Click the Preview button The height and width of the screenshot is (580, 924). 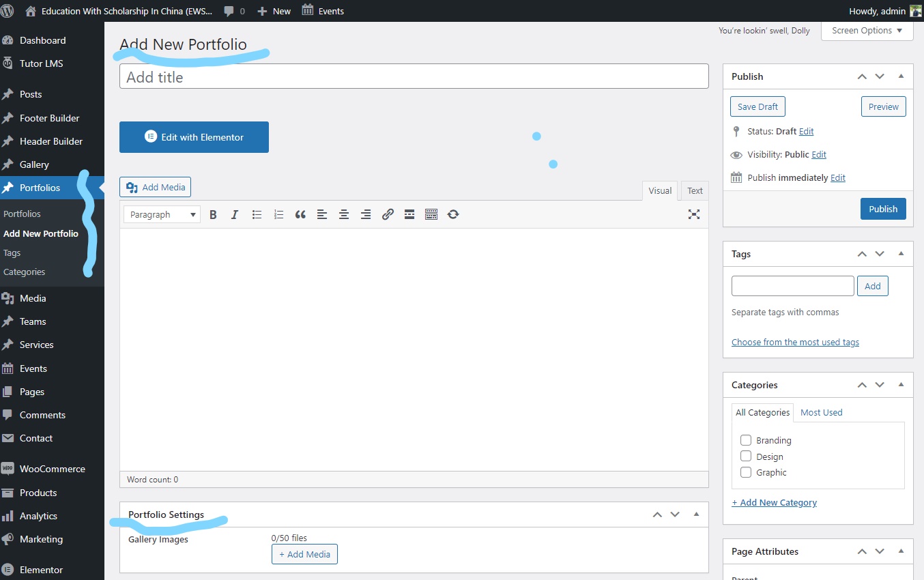(884, 107)
